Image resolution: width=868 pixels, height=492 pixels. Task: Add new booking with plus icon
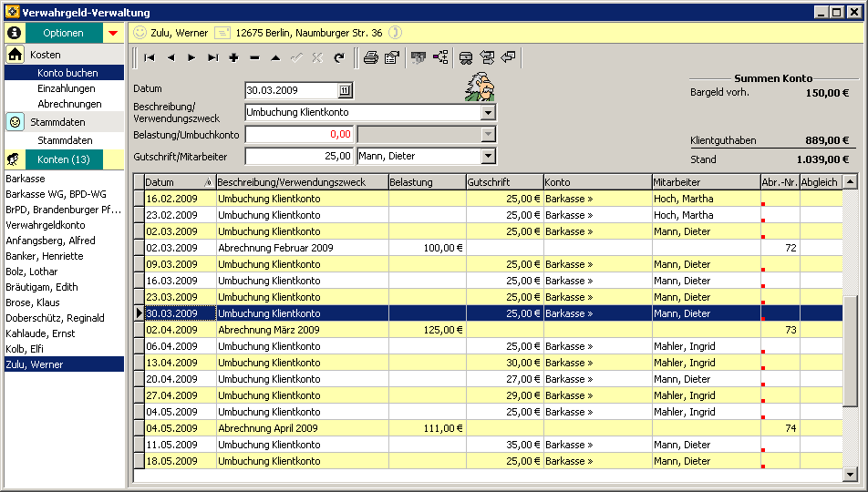tap(233, 57)
